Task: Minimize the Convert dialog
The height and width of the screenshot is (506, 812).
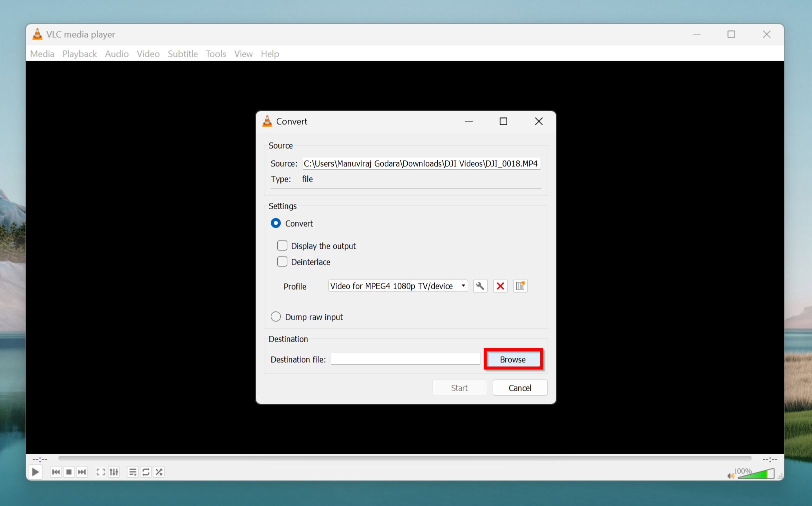Action: point(469,121)
